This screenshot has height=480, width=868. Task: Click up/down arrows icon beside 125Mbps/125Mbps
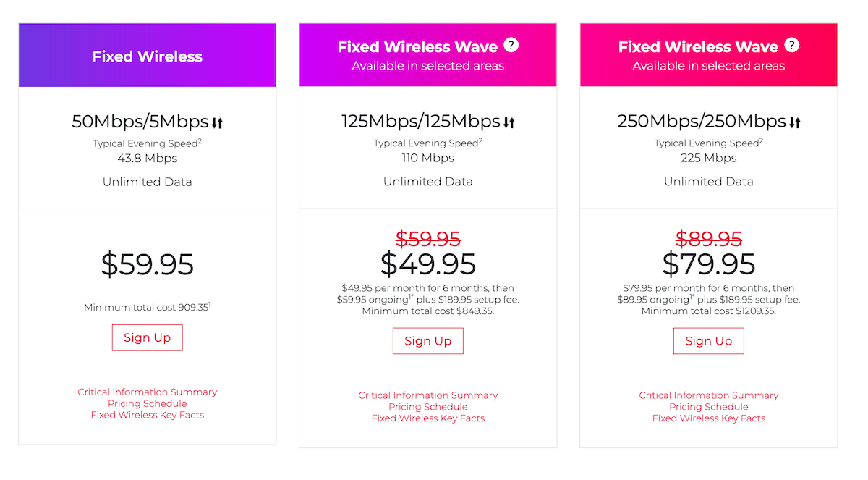pos(509,123)
